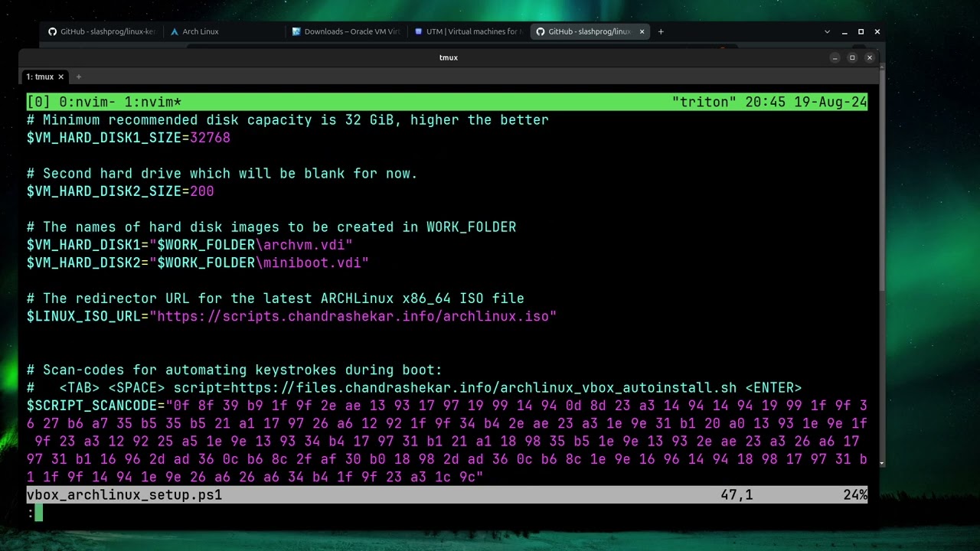
Task: Click the '24%' scroll percentage in statusline
Action: click(x=855, y=495)
